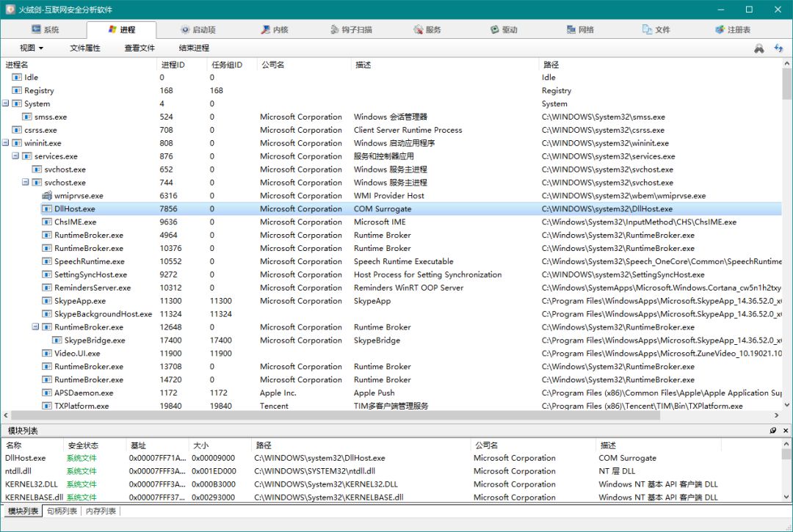Screen dimensions: 793x532
Task: Select the 内存列表 bottom tab
Action: pos(101,511)
